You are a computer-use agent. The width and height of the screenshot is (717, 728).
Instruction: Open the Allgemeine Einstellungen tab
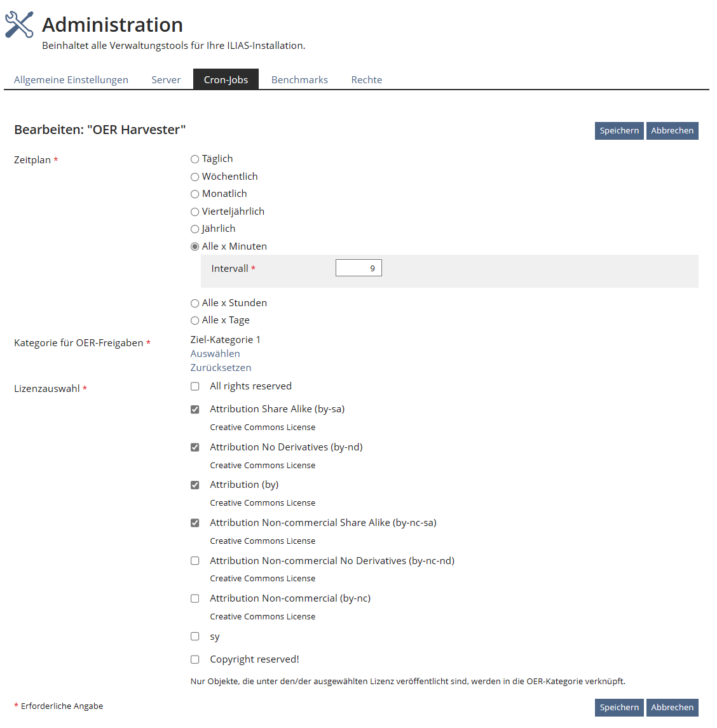coord(71,80)
